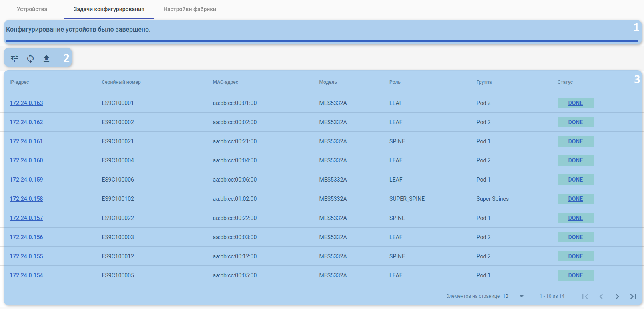Open DONE status for ES9C100005
The height and width of the screenshot is (309, 644).
click(x=576, y=275)
